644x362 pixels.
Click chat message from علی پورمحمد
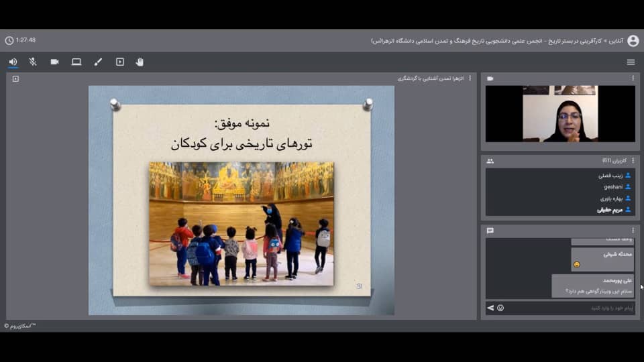tap(592, 286)
